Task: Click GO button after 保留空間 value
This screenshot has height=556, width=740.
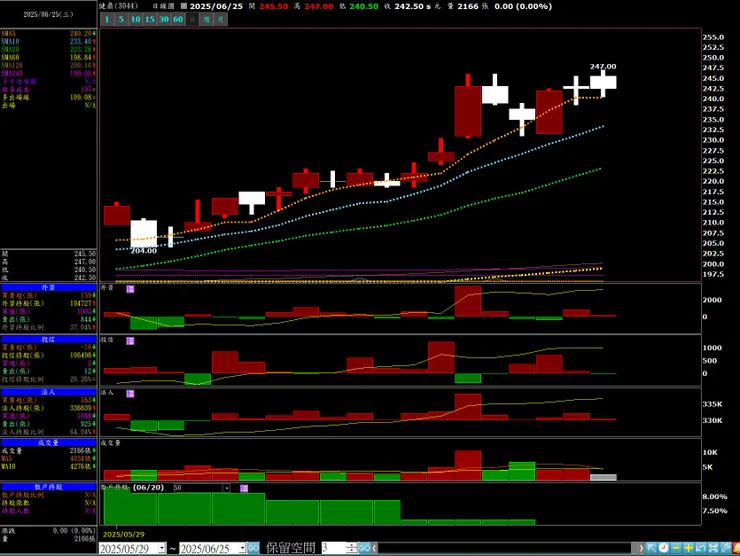Action: (x=364, y=548)
